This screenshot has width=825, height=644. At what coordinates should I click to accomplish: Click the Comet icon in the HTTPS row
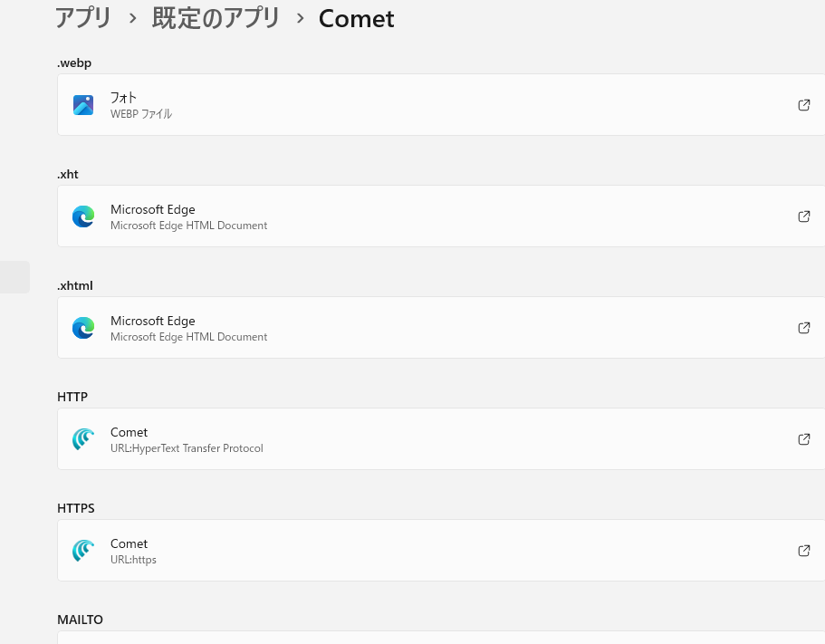coord(83,551)
